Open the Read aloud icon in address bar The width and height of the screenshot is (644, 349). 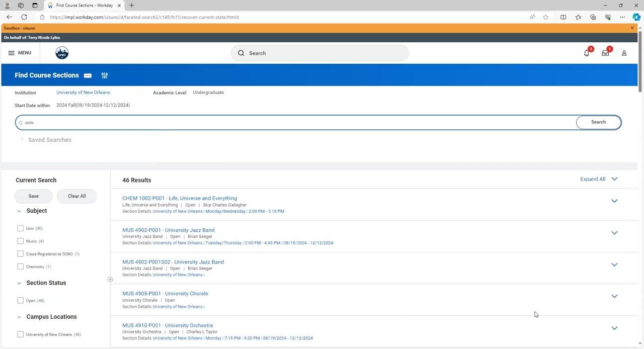click(x=532, y=17)
